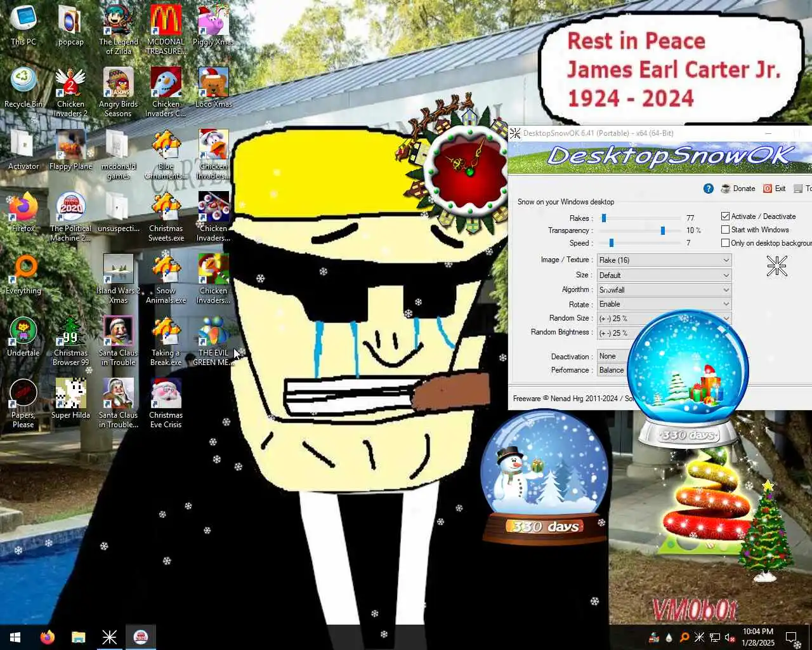Screen dimensions: 812x650
Task: Click the snowman snow globe countdown widget
Action: click(544, 477)
